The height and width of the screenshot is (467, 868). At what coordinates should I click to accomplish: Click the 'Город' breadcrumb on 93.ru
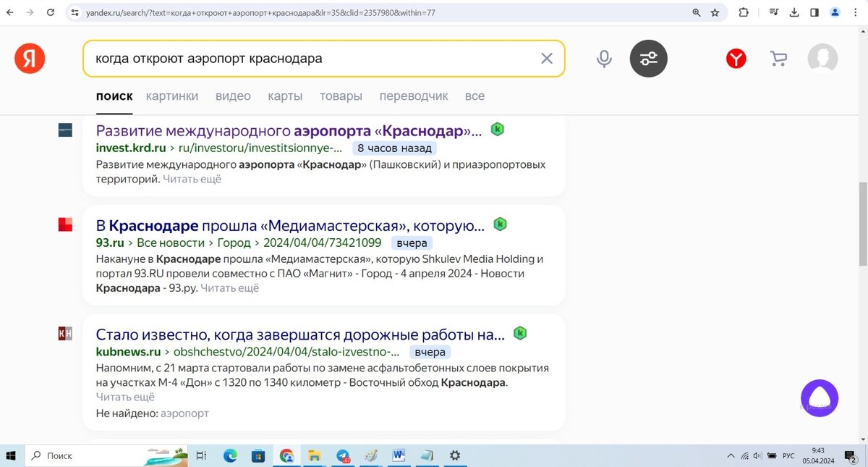click(233, 243)
